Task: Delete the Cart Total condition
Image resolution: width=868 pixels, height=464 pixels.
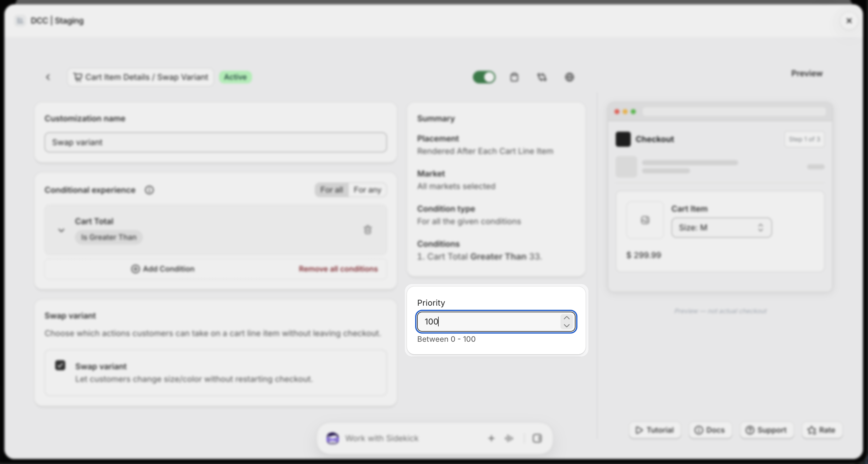Action: coord(367,230)
